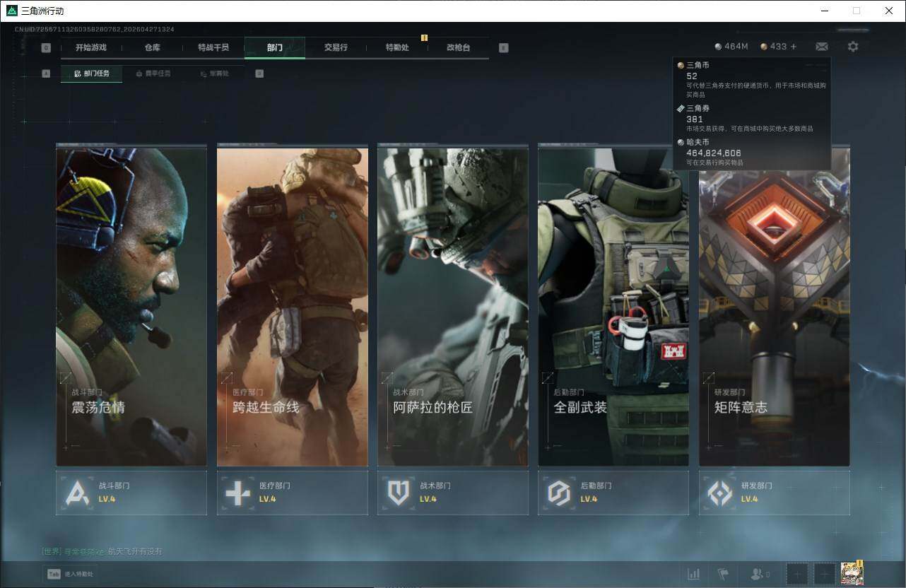Open settings via the gear icon
The height and width of the screenshot is (588, 906).
click(853, 47)
